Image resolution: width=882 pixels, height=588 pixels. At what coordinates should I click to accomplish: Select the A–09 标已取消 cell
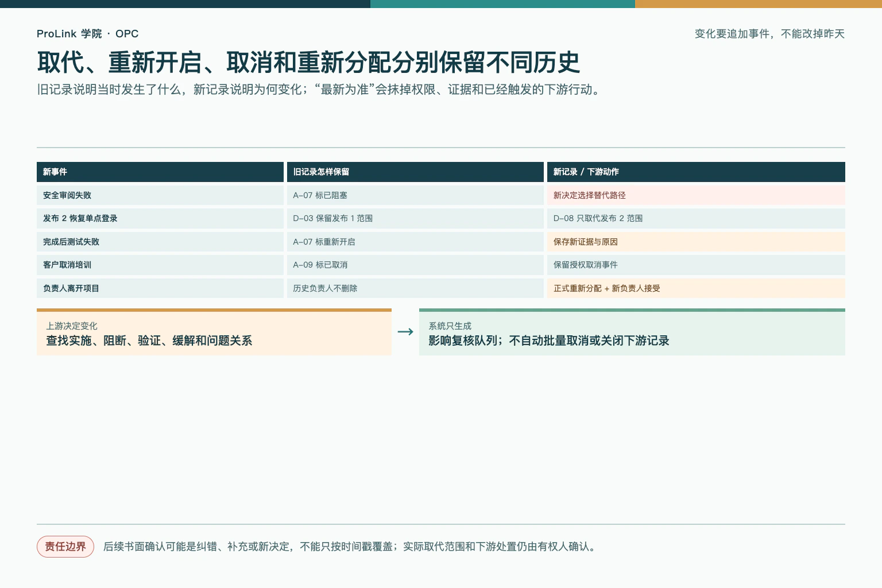click(x=415, y=265)
